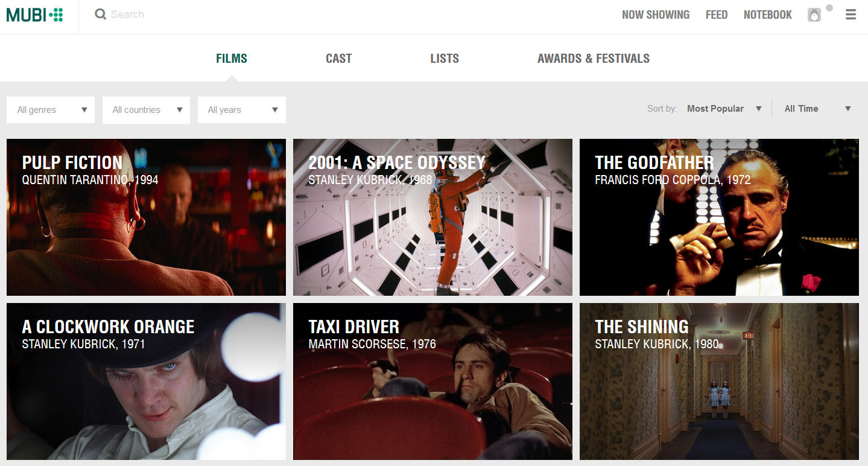868x466 pixels.
Task: Click the notification dot beside the avatar
Action: pos(829,8)
